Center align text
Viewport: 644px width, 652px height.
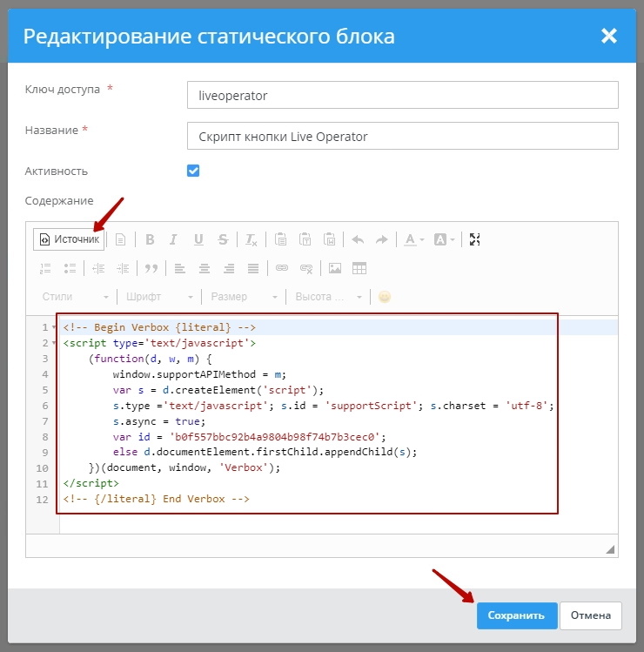click(x=205, y=268)
